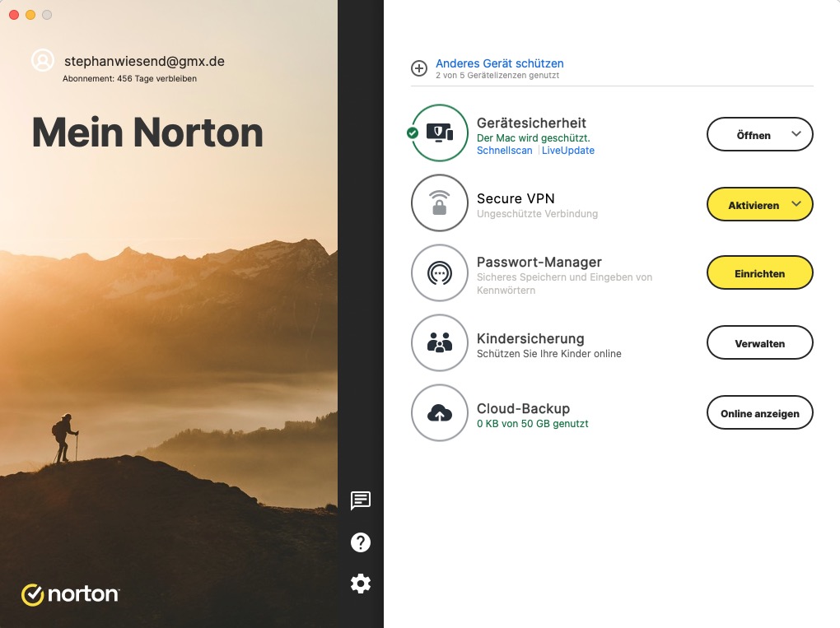Run LiveUpdate via the link
Viewport: 840px width, 628px height.
click(568, 151)
